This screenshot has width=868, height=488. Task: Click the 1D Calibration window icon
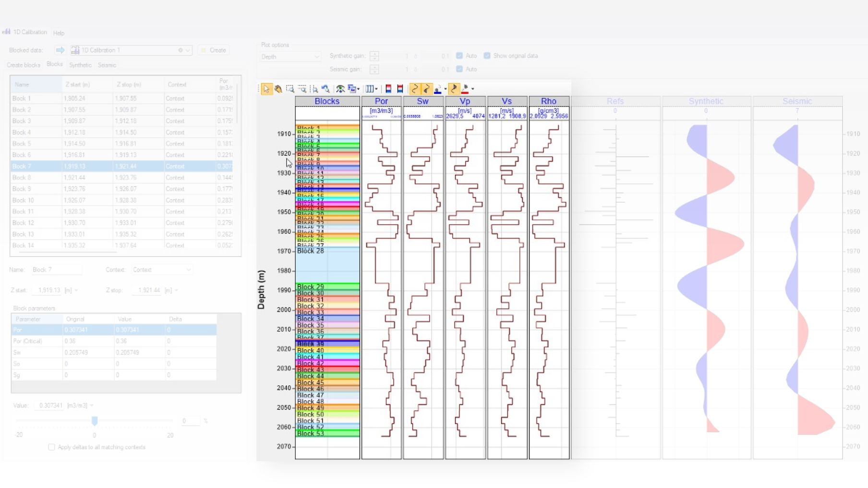6,32
